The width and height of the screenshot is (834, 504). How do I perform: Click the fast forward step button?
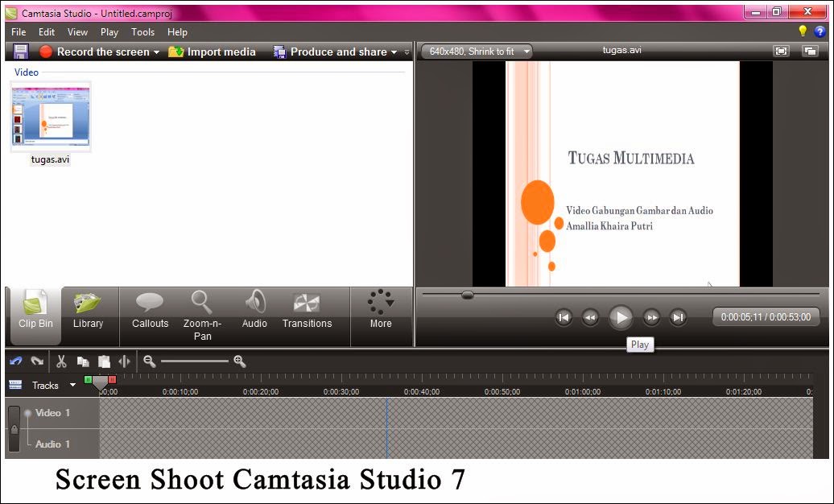(x=651, y=318)
